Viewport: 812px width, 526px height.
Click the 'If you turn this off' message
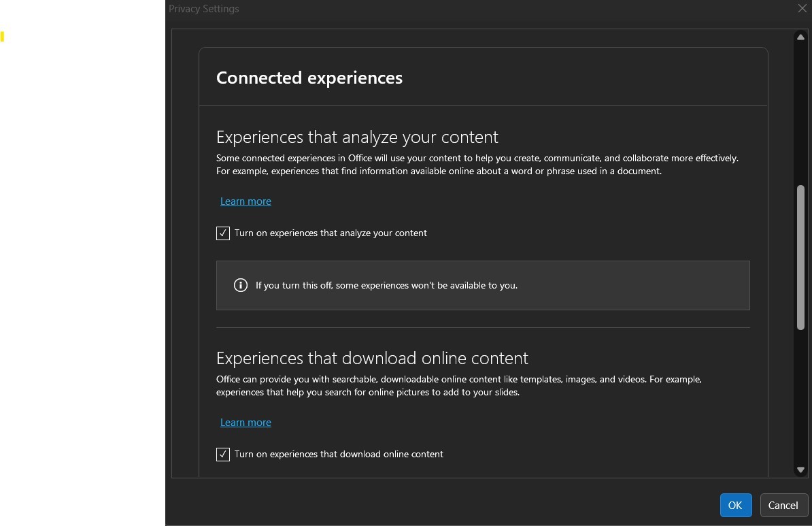386,285
